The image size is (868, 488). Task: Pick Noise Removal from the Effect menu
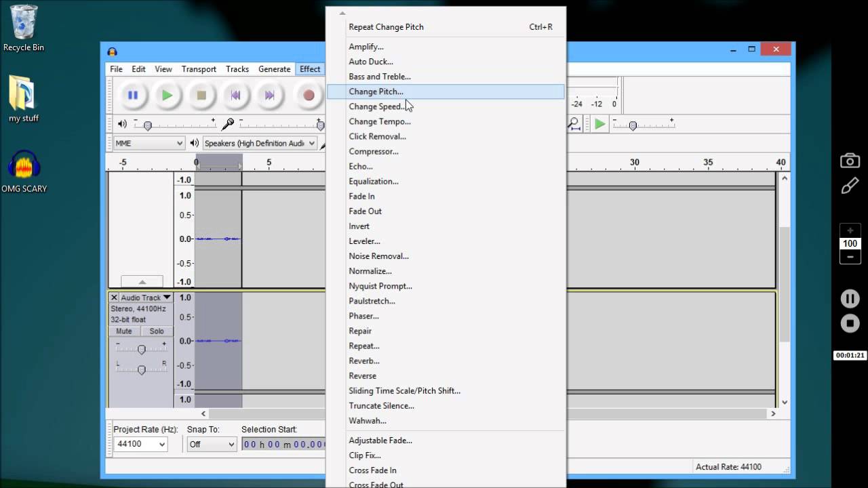point(446,256)
